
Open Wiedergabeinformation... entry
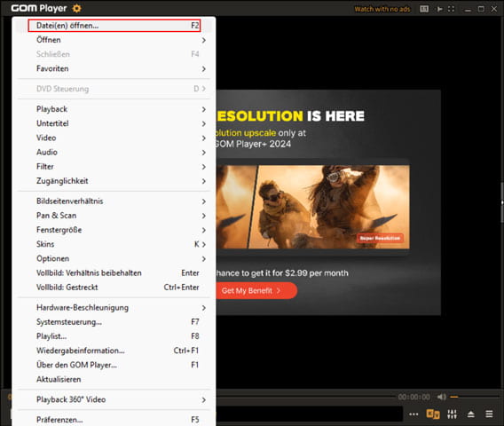[x=114, y=351]
